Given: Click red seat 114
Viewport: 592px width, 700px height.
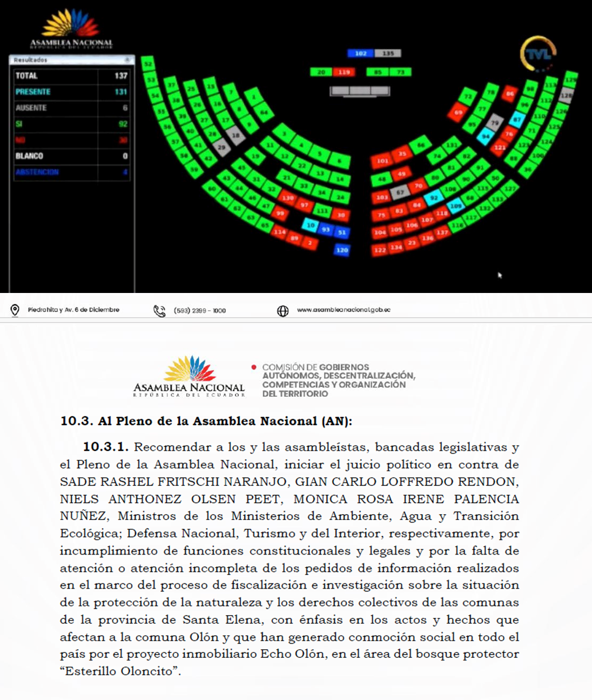Looking at the screenshot, I should pos(279,231).
